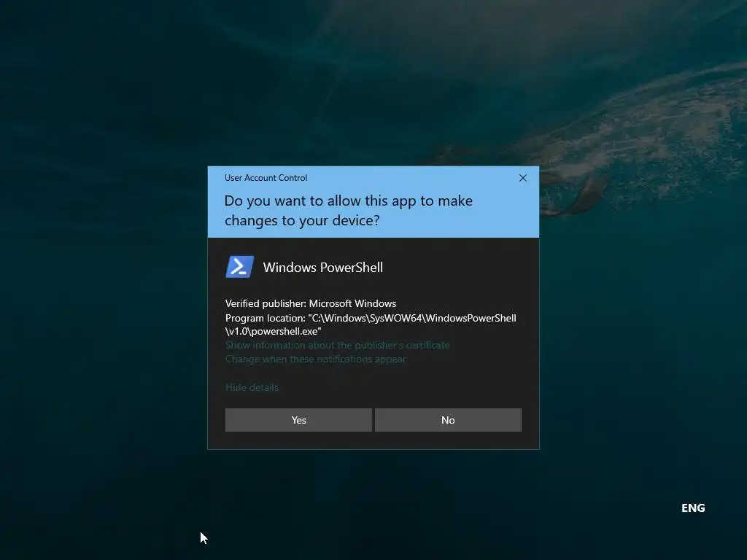747x560 pixels.
Task: Click the Program location path text
Action: click(x=371, y=324)
